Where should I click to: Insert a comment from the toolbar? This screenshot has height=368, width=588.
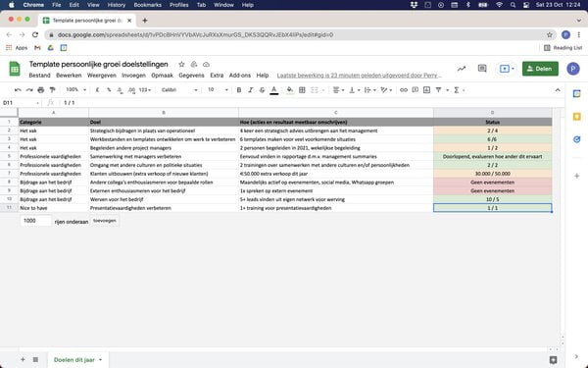[416, 90]
